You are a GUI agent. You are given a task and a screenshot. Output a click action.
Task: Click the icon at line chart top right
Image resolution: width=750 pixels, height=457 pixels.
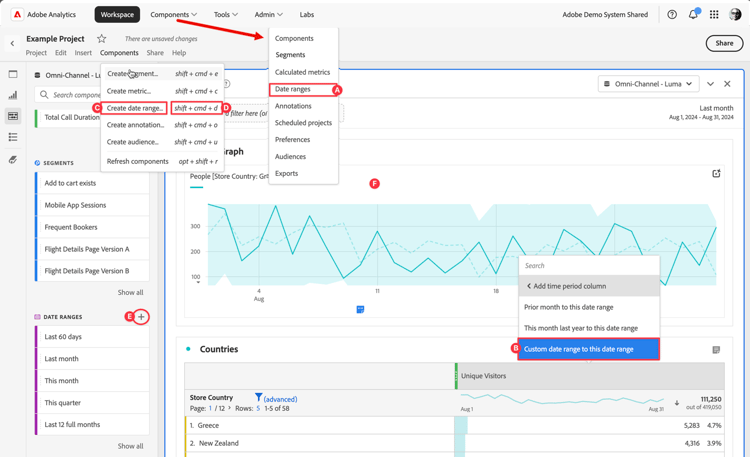coord(716,173)
